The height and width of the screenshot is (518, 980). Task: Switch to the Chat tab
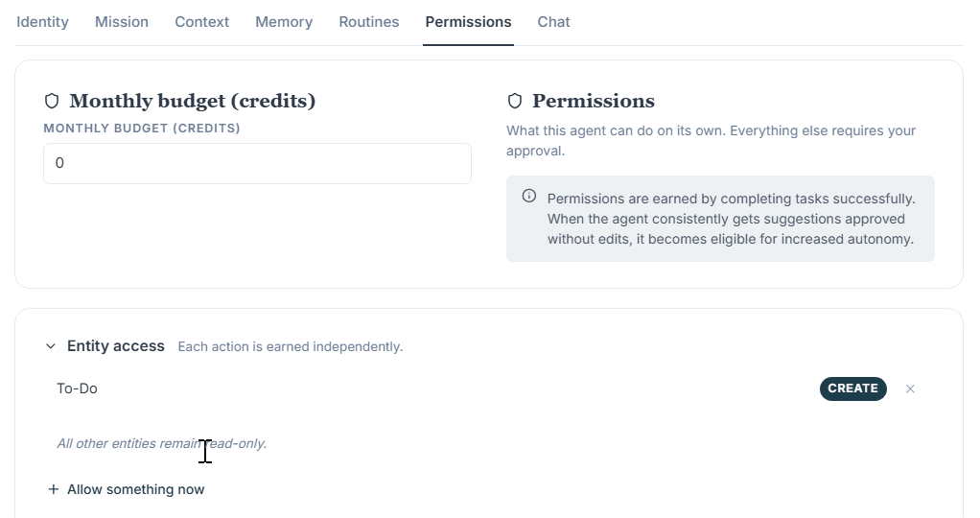[553, 22]
